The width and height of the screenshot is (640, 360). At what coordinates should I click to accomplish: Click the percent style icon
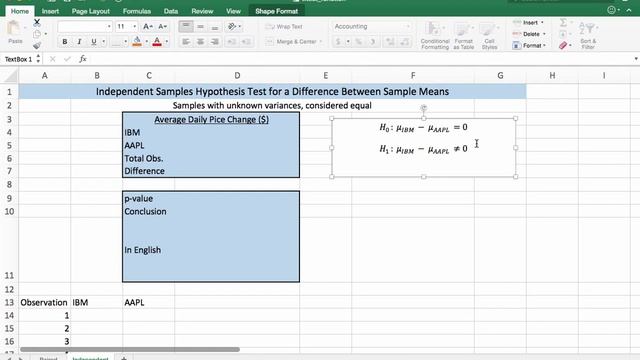[x=358, y=42]
